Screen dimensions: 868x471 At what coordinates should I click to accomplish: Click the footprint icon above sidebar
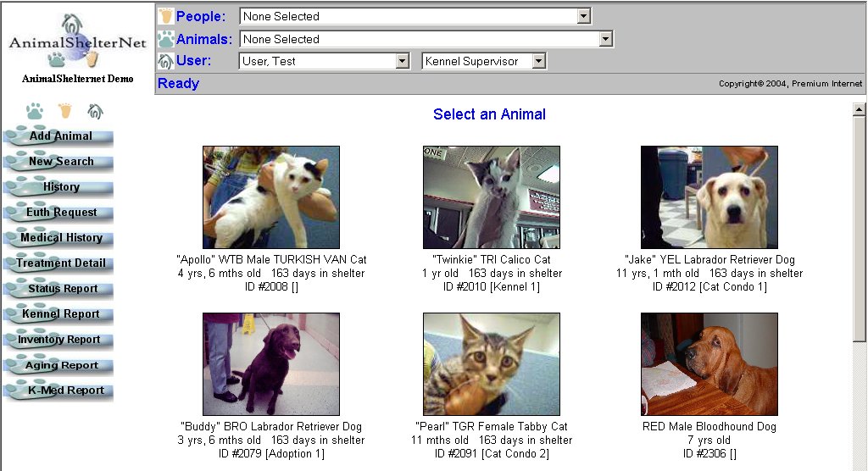point(64,111)
